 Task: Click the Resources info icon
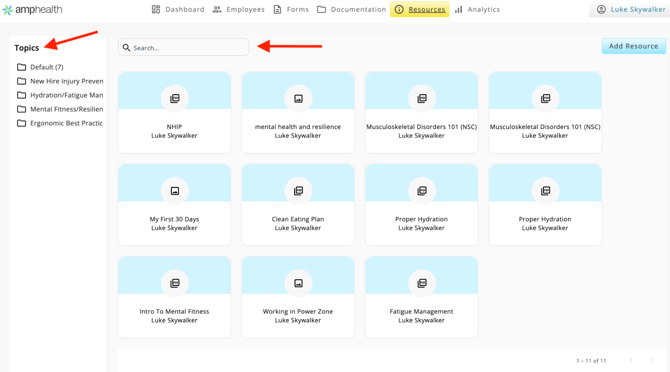tap(399, 9)
